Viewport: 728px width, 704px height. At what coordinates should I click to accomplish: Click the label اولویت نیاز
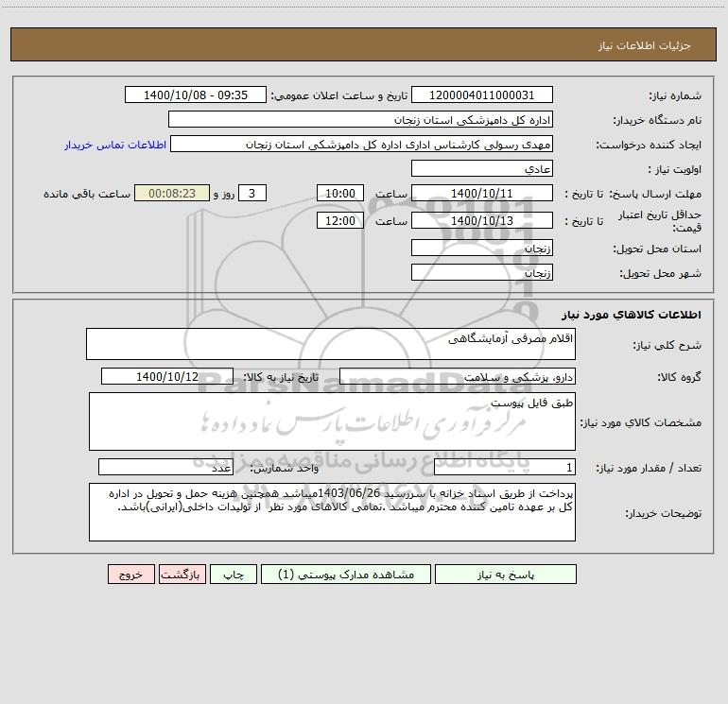[x=675, y=169]
